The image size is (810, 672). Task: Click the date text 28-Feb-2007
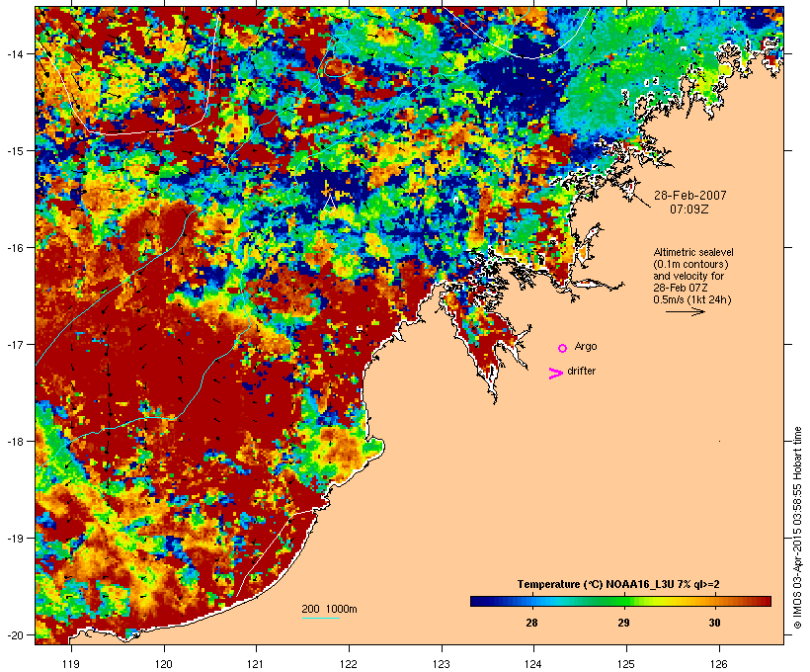[x=689, y=196]
